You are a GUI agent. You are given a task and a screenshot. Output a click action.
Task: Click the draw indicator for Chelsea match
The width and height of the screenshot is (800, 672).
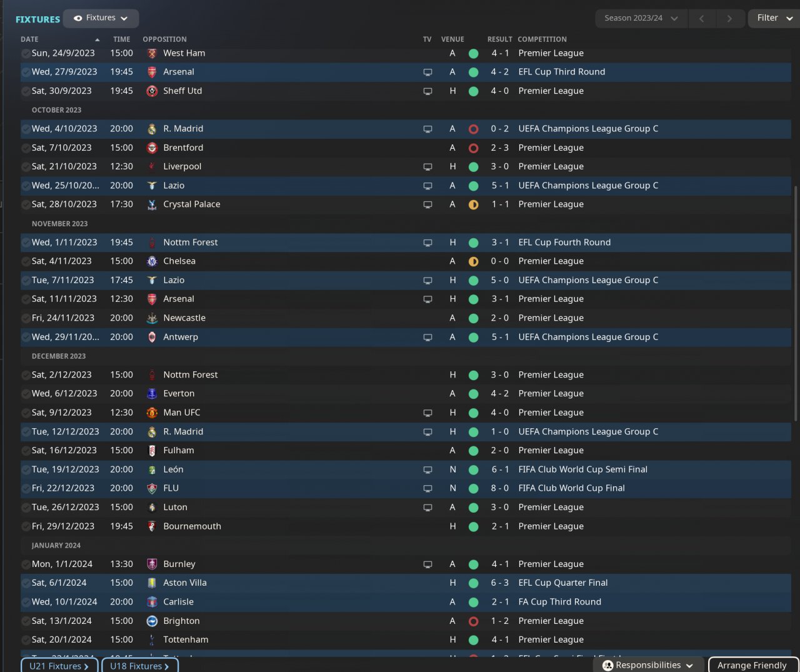[x=473, y=261]
